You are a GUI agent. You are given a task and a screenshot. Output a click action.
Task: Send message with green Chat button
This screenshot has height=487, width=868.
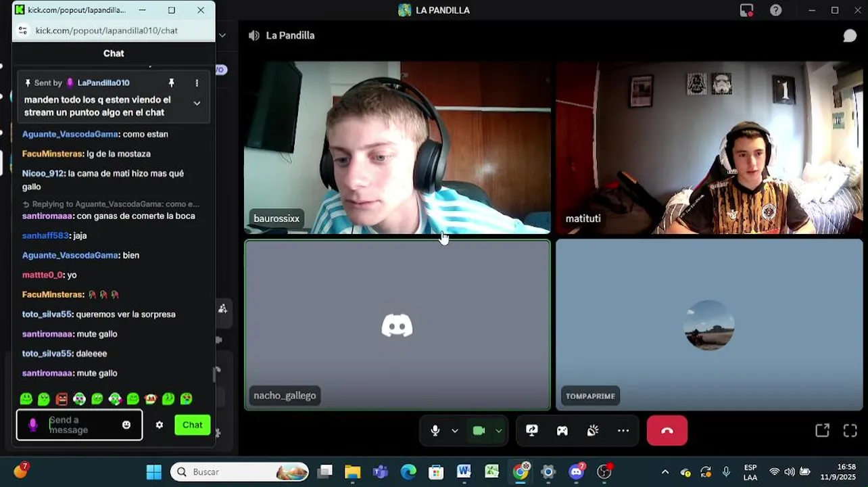[192, 425]
